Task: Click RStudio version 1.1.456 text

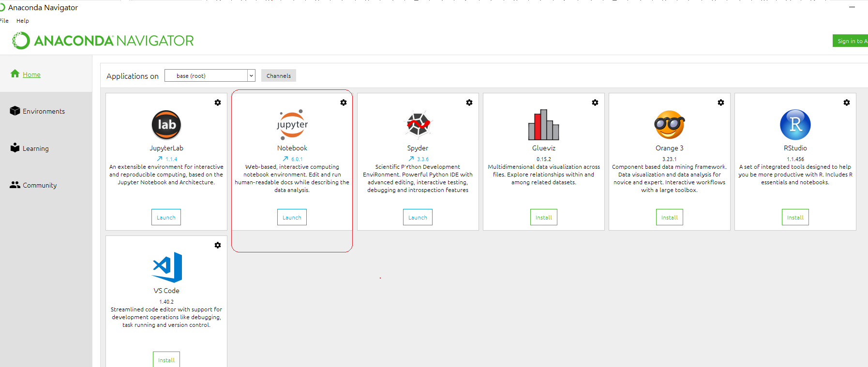Action: tap(795, 159)
